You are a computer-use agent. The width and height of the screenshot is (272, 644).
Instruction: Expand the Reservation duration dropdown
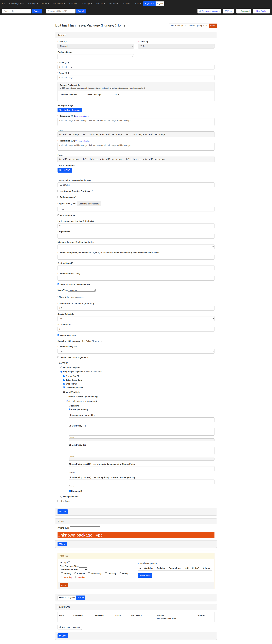pos(136,185)
